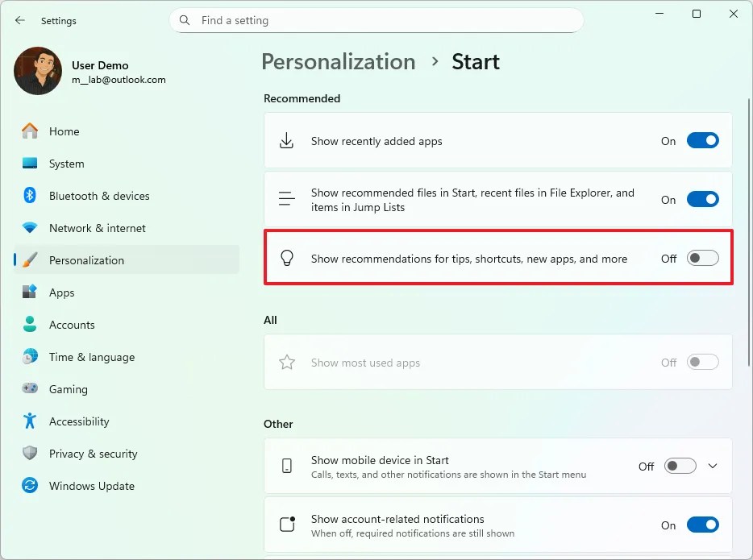Click the back arrow button
This screenshot has width=753, height=560.
(x=19, y=20)
